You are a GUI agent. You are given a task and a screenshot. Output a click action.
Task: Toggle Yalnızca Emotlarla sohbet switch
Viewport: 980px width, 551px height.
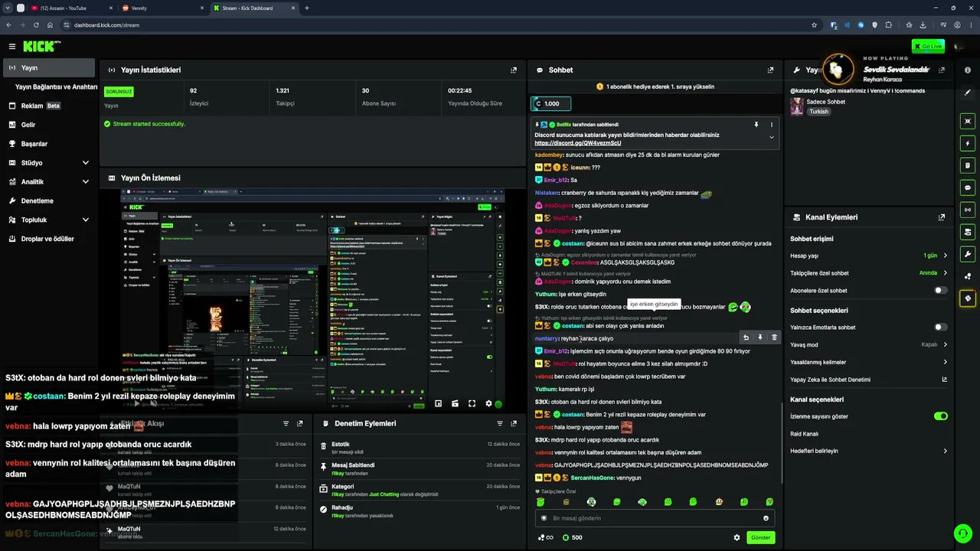941,328
